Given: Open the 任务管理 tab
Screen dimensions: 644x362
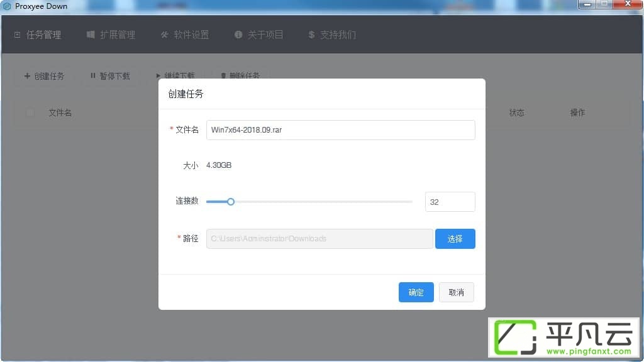Looking at the screenshot, I should click(x=38, y=35).
